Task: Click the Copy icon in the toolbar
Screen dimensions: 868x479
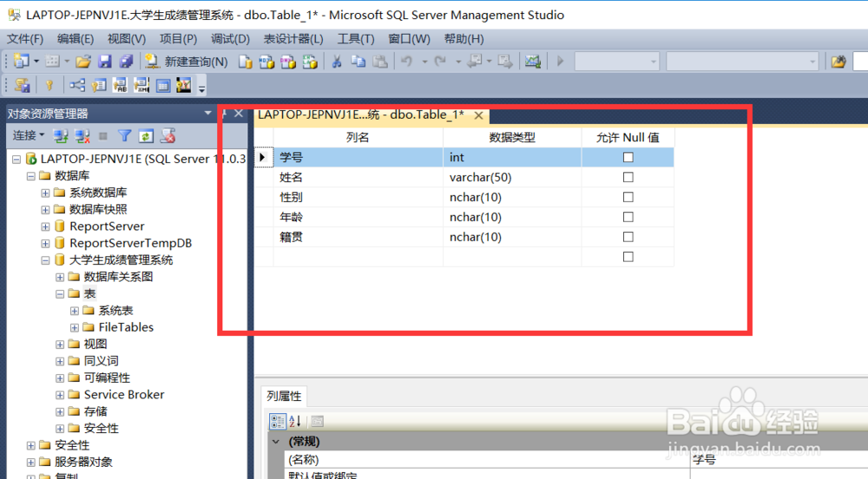Action: [x=358, y=62]
